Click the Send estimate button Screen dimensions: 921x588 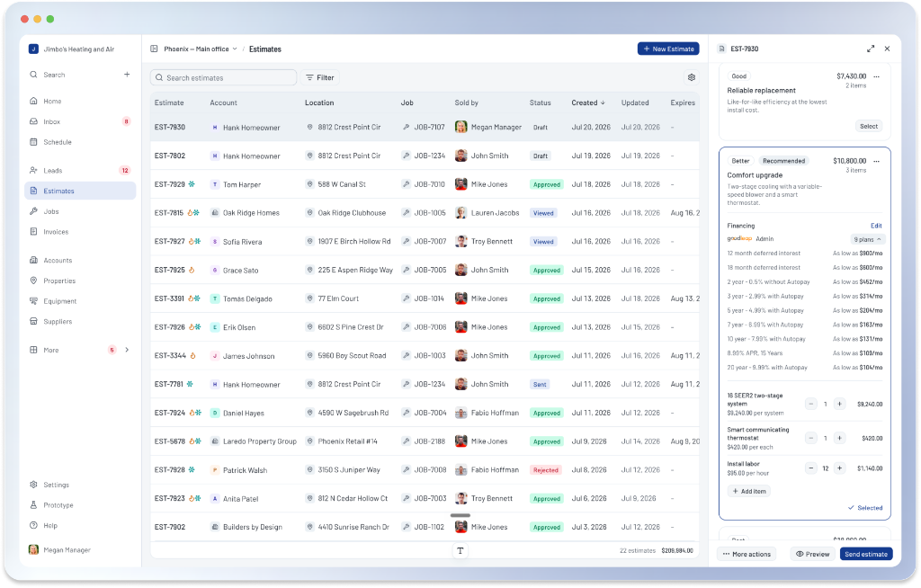pos(866,554)
